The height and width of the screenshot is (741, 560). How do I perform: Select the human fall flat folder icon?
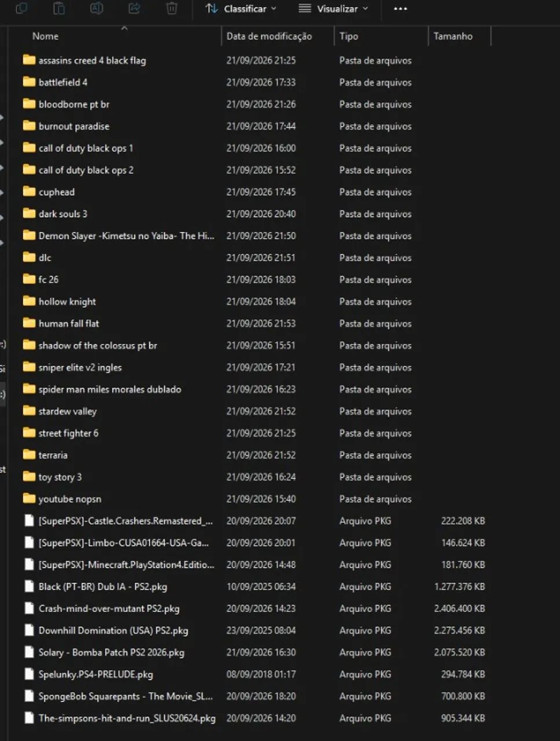[x=29, y=323]
